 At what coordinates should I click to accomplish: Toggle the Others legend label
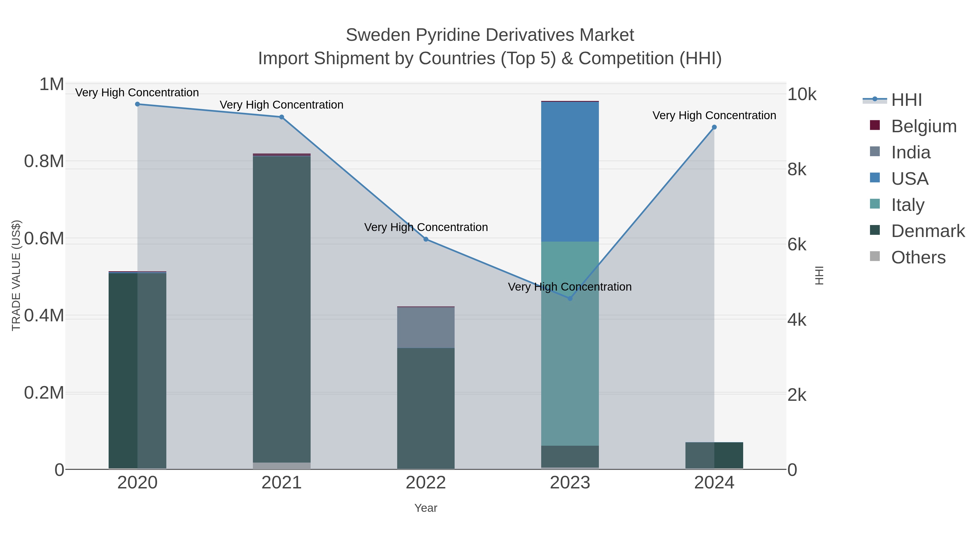click(918, 257)
